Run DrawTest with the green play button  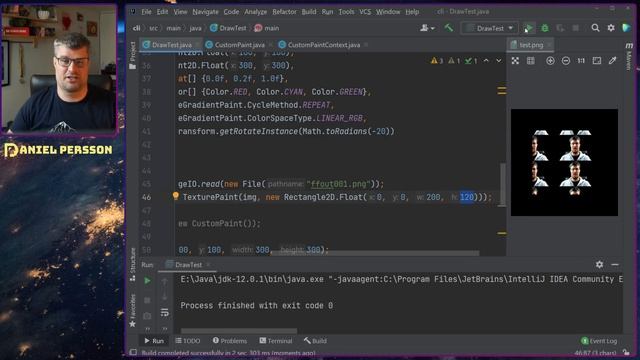528,28
